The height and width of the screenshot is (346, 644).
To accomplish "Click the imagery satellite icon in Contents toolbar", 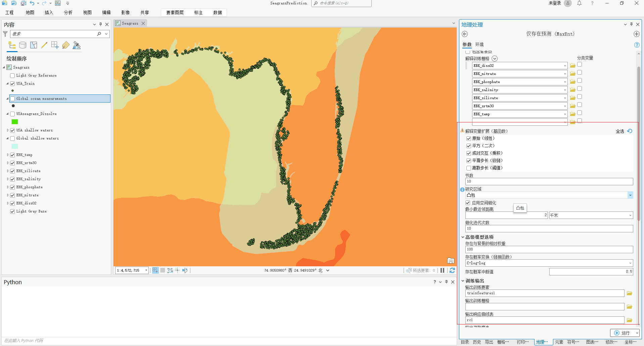I will [77, 45].
